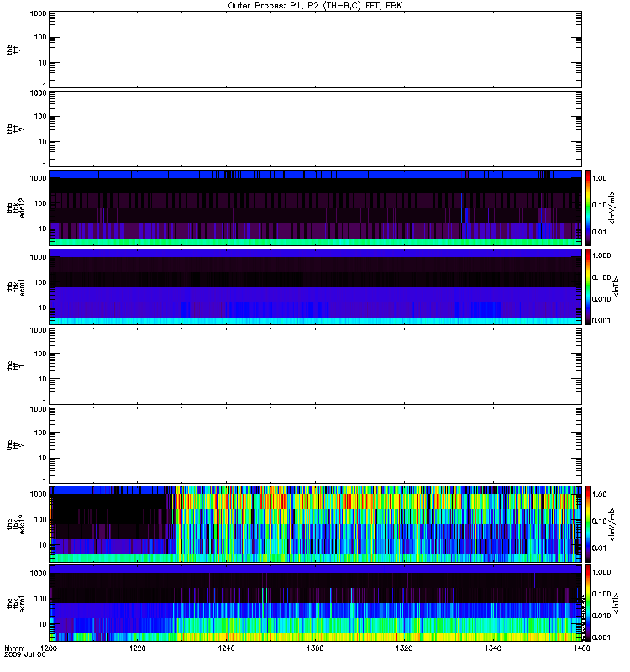Screen dimensions: 630x672
Task: Click the "1.000" value on thc scm1 color bar
Action: [x=601, y=572]
